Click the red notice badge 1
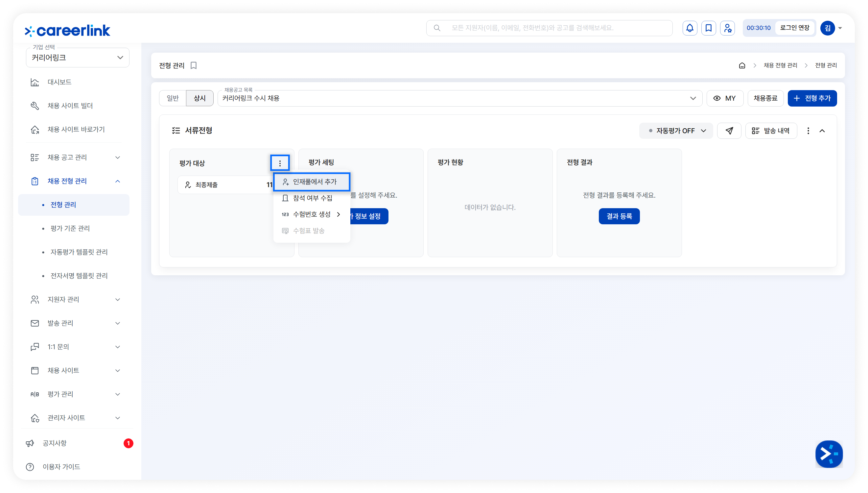This screenshot has width=868, height=493. [128, 443]
